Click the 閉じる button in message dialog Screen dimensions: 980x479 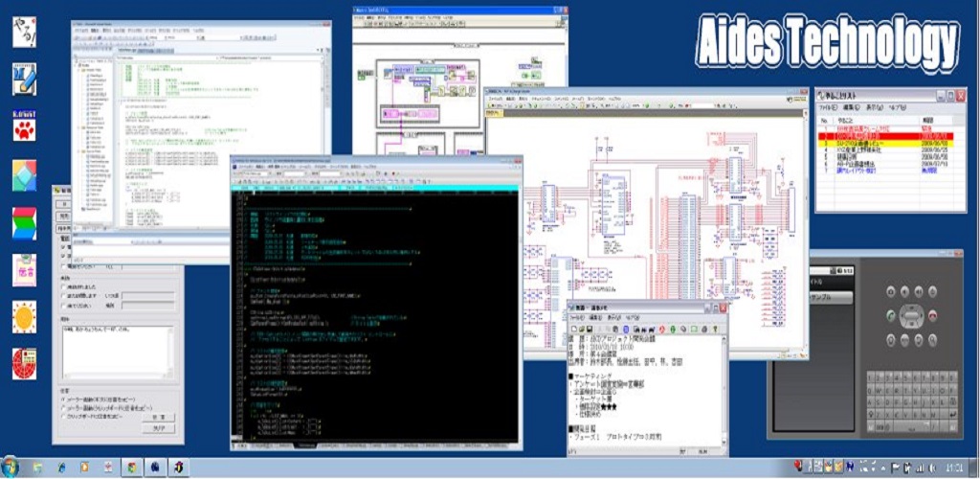pos(158,428)
